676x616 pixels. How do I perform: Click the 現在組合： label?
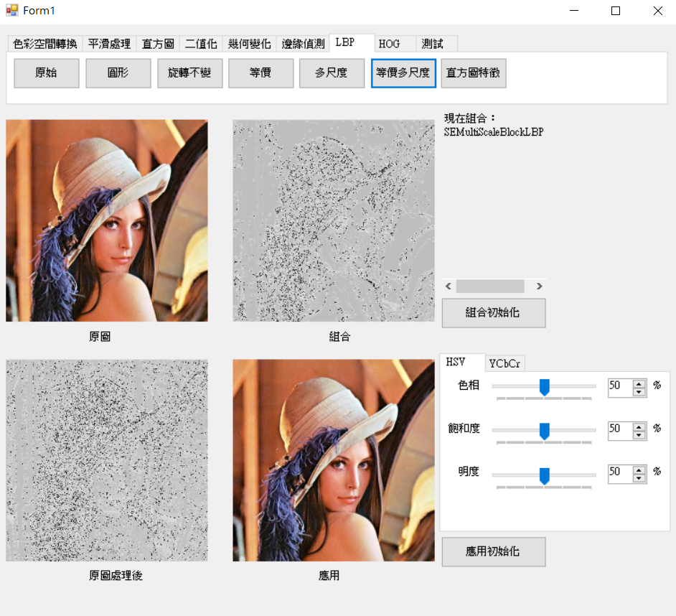coord(470,118)
